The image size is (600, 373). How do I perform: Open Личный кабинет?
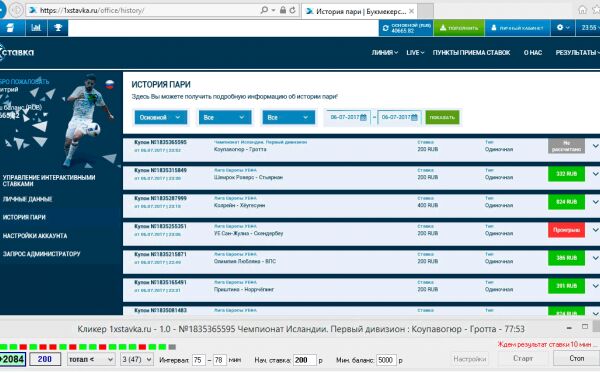(x=517, y=28)
